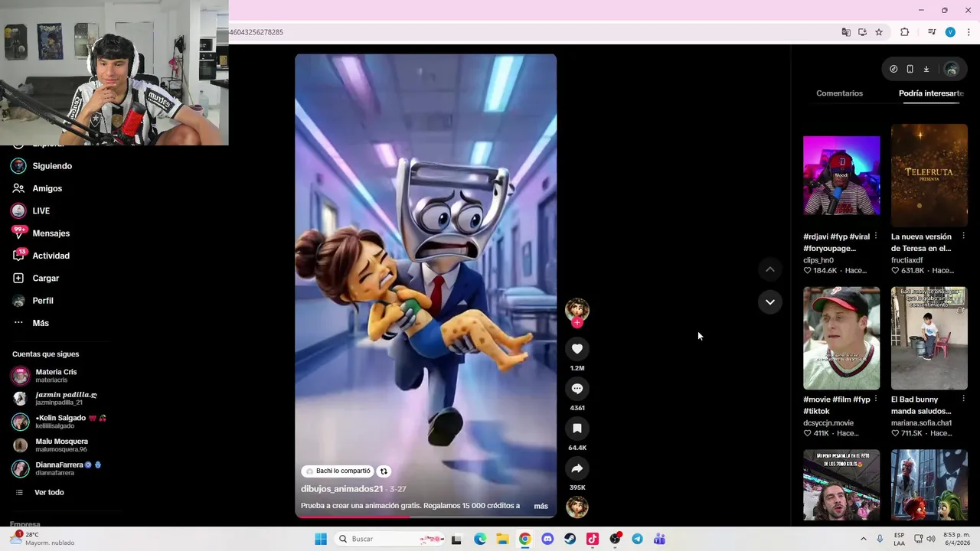Open the taskbar clock and date
This screenshot has width=980, height=551.
[957, 539]
